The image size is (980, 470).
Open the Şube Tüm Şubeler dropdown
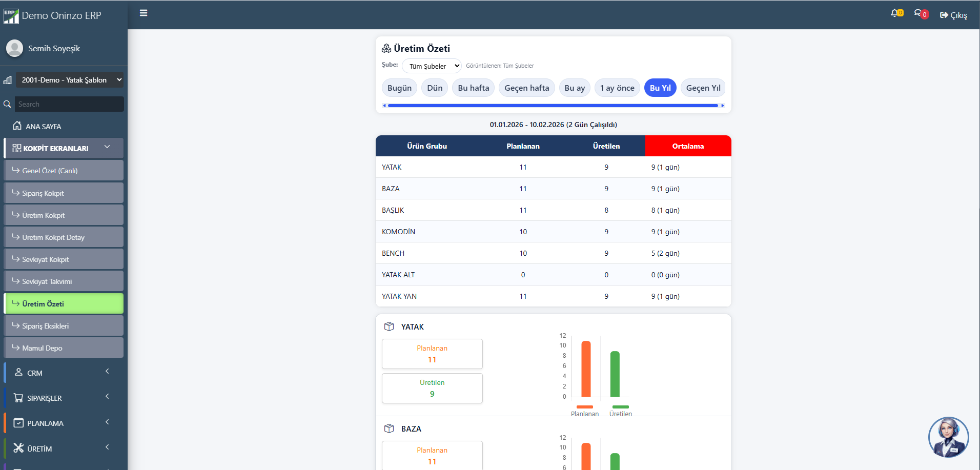[432, 66]
